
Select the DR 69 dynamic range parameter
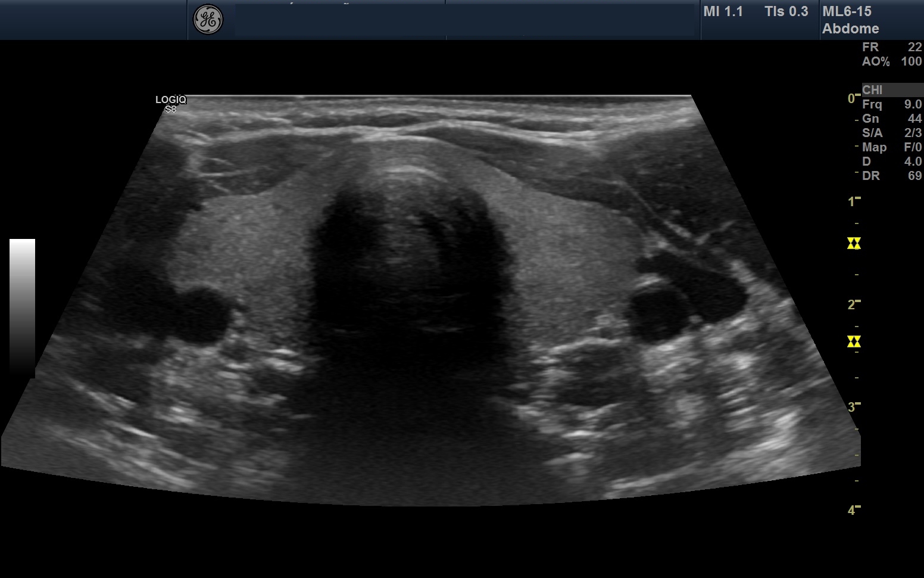pos(891,176)
